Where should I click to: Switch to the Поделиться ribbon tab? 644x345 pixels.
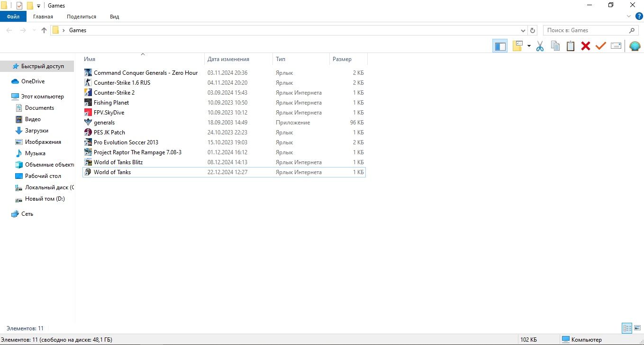(82, 17)
